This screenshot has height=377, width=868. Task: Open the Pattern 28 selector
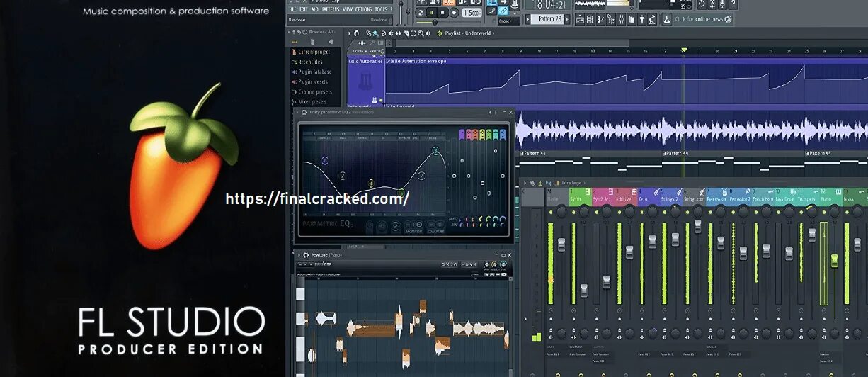[547, 19]
